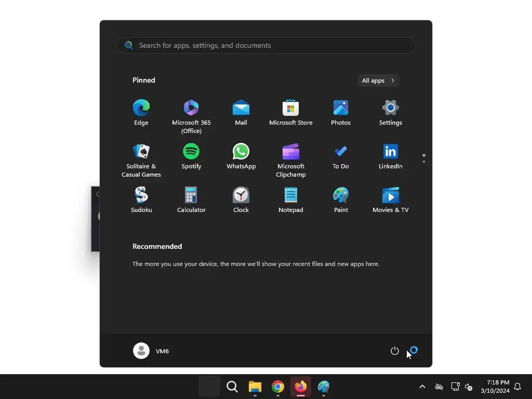This screenshot has width=532, height=399.
Task: Open the Sudoku game
Action: (x=141, y=200)
